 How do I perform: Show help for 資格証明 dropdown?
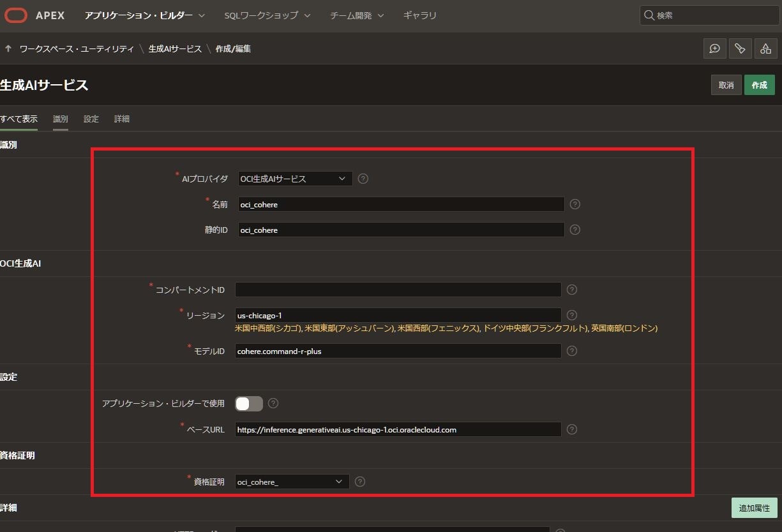point(360,482)
